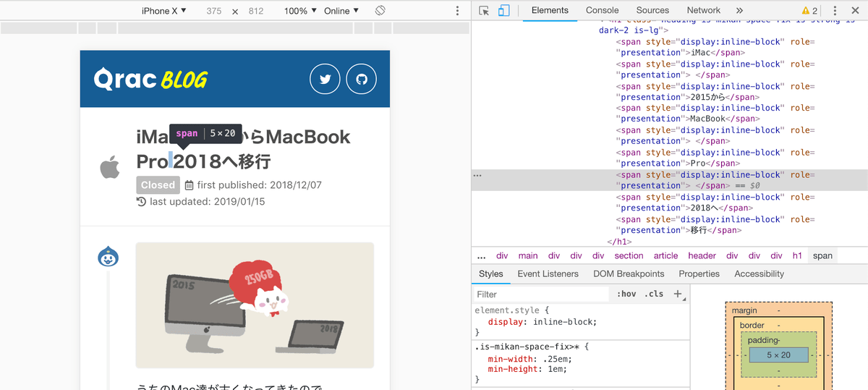868x390 pixels.
Task: Edit the min-height 1em value
Action: tap(554, 369)
